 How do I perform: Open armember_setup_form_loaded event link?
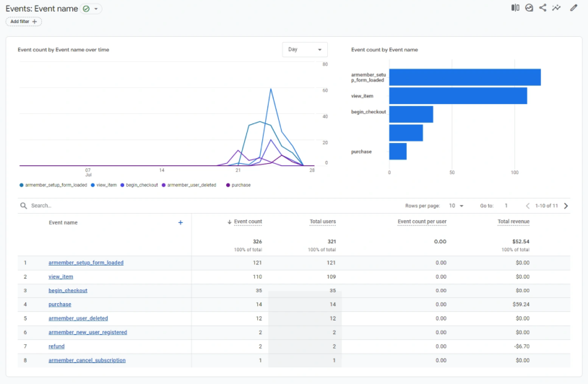tap(86, 263)
